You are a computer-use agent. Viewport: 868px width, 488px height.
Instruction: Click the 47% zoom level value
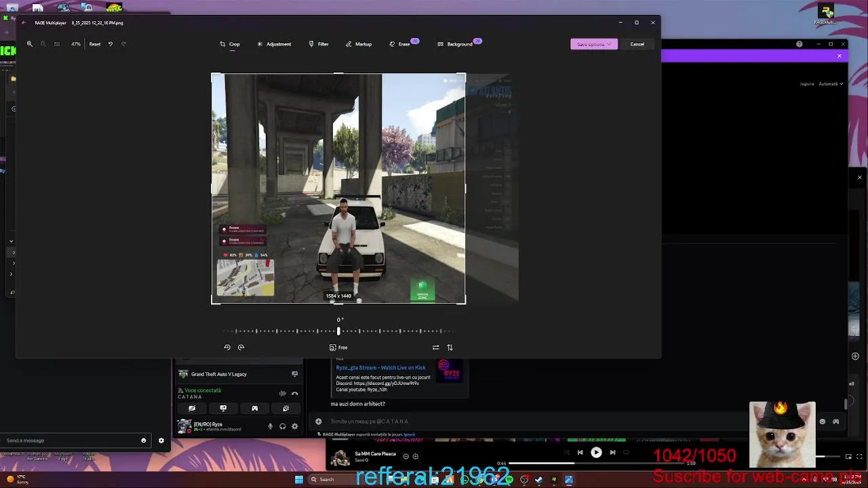click(76, 44)
